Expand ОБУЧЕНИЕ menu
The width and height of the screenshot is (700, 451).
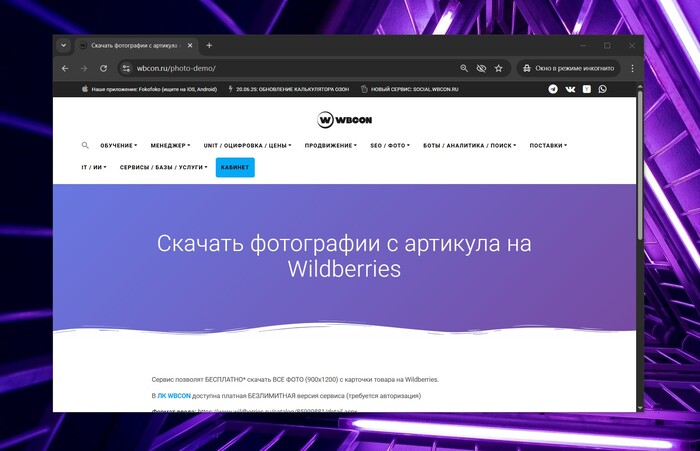(x=119, y=146)
